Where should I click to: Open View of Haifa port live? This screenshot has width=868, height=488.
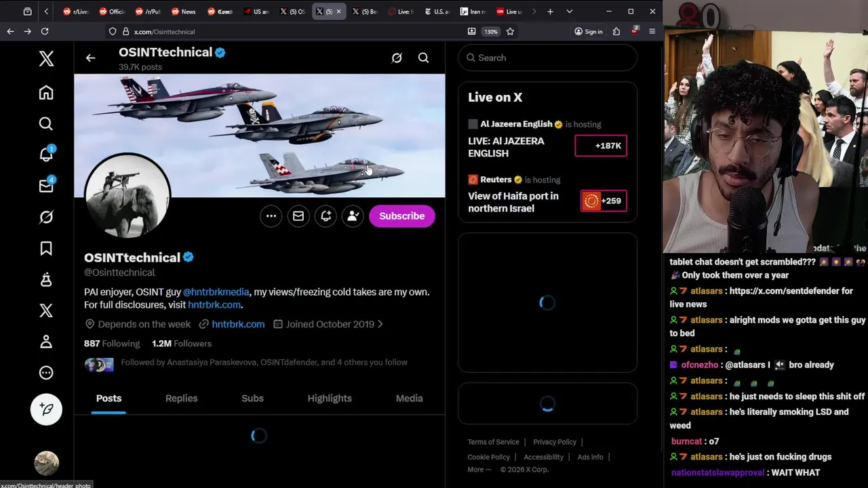point(513,202)
